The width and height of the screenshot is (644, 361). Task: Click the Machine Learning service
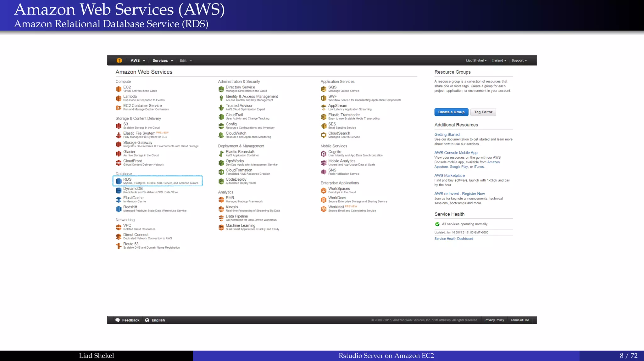pos(249,227)
